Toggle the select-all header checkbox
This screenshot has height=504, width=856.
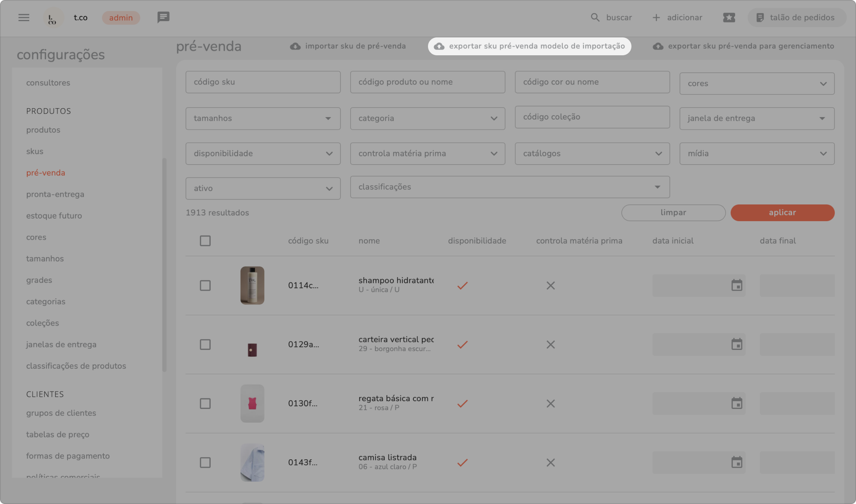205,241
